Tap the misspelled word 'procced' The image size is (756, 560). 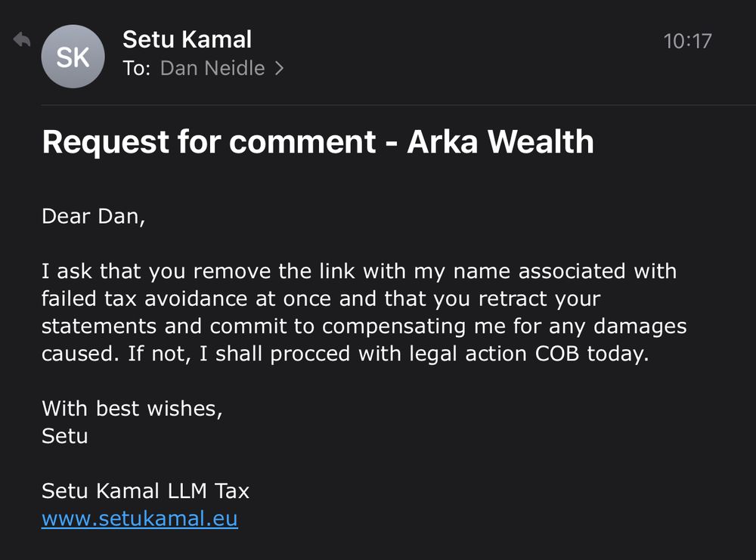(310, 354)
